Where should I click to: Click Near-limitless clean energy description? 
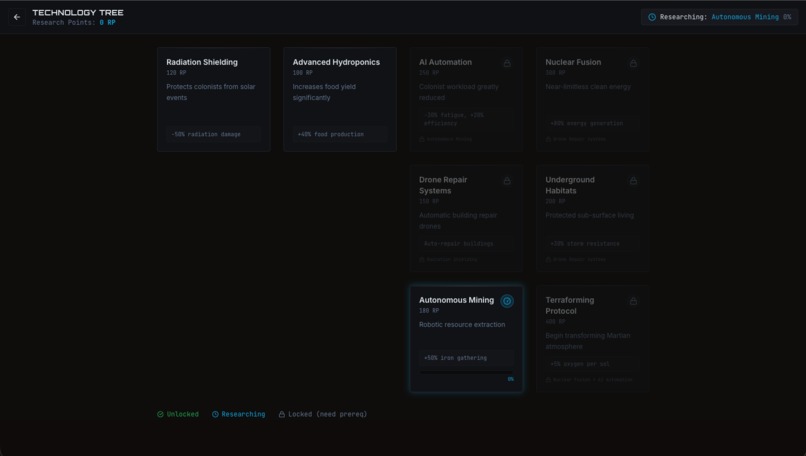(588, 87)
